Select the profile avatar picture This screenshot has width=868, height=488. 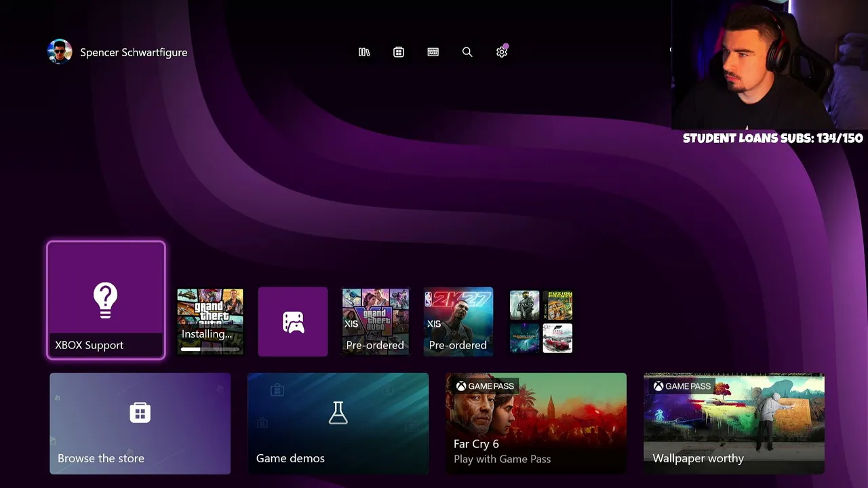(x=60, y=52)
